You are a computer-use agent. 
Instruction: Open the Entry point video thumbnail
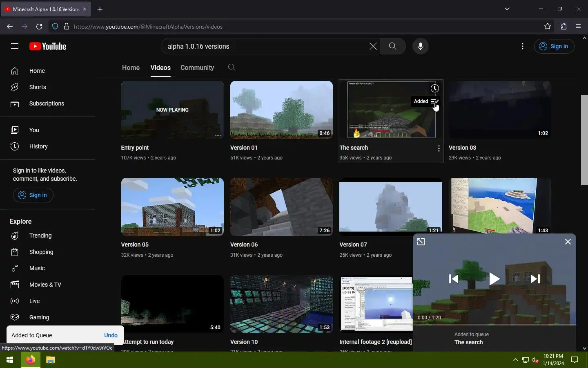172,110
